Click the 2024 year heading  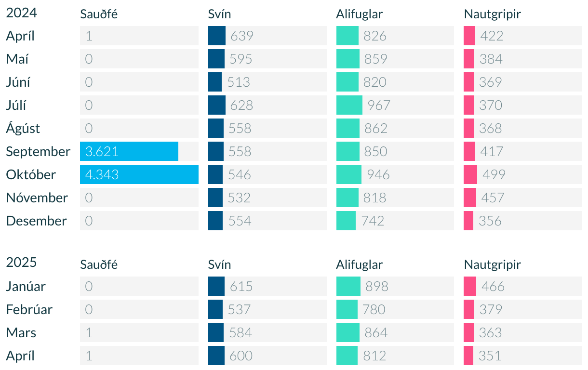point(21,13)
